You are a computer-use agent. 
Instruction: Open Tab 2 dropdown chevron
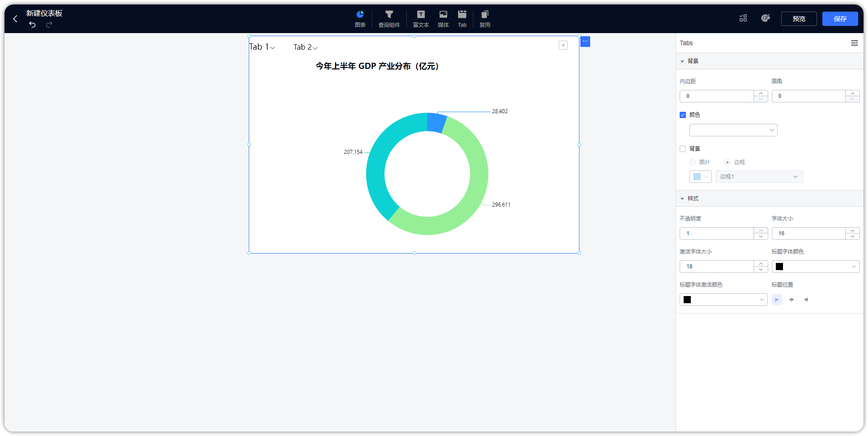pos(315,48)
